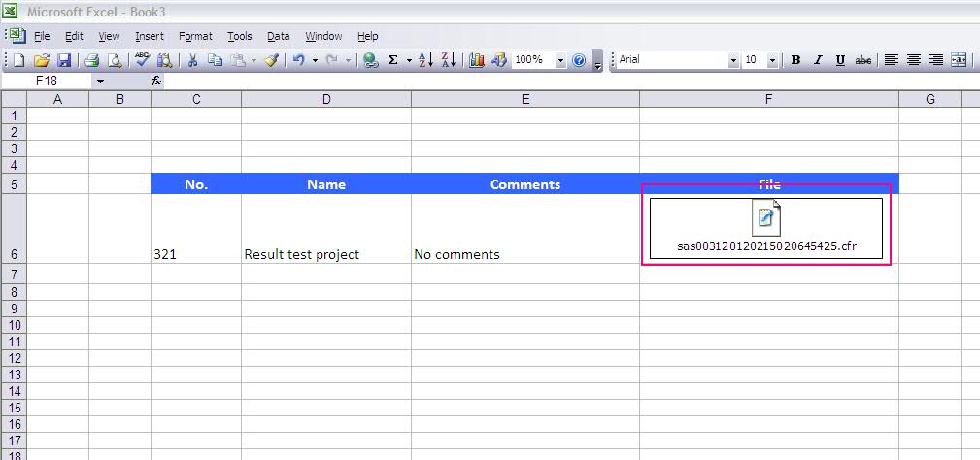
Task: Sort ascending A to Z
Action: [425, 60]
